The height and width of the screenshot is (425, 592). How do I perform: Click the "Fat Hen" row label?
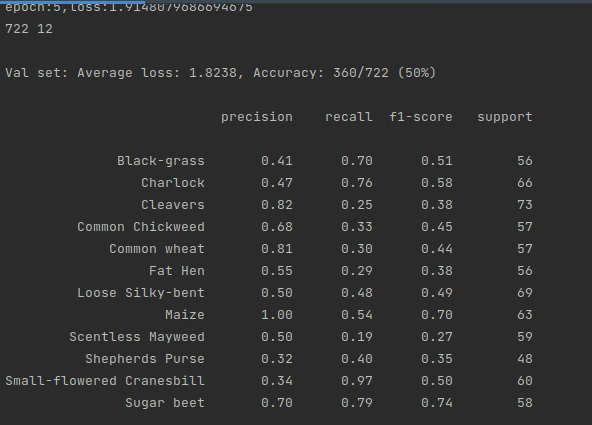pyautogui.click(x=177, y=271)
